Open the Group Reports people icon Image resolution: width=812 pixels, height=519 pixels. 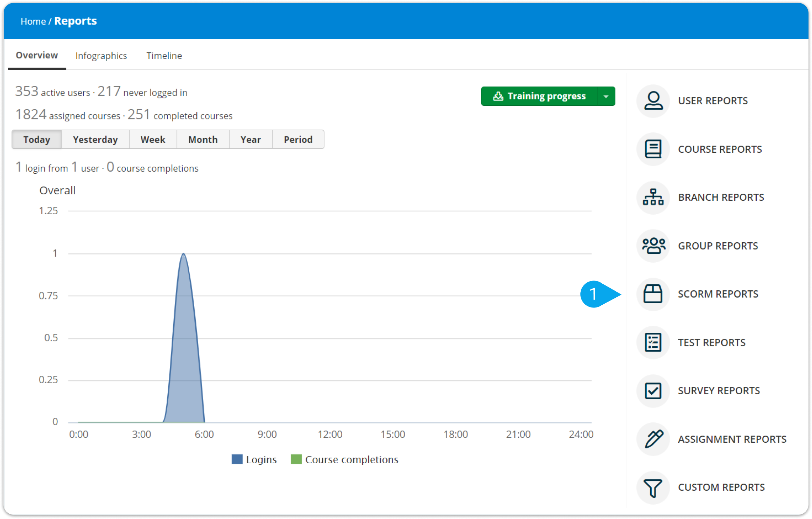(x=653, y=246)
